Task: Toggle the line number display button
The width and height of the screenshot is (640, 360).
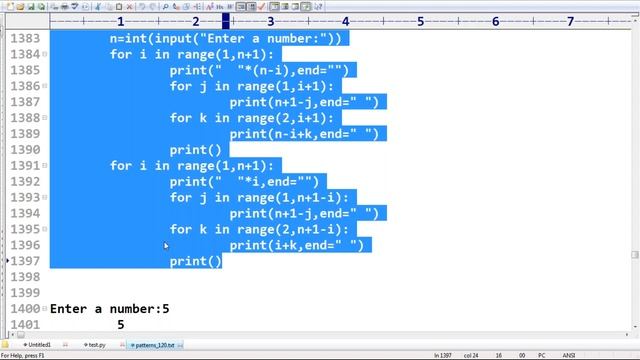Action: click(252, 7)
